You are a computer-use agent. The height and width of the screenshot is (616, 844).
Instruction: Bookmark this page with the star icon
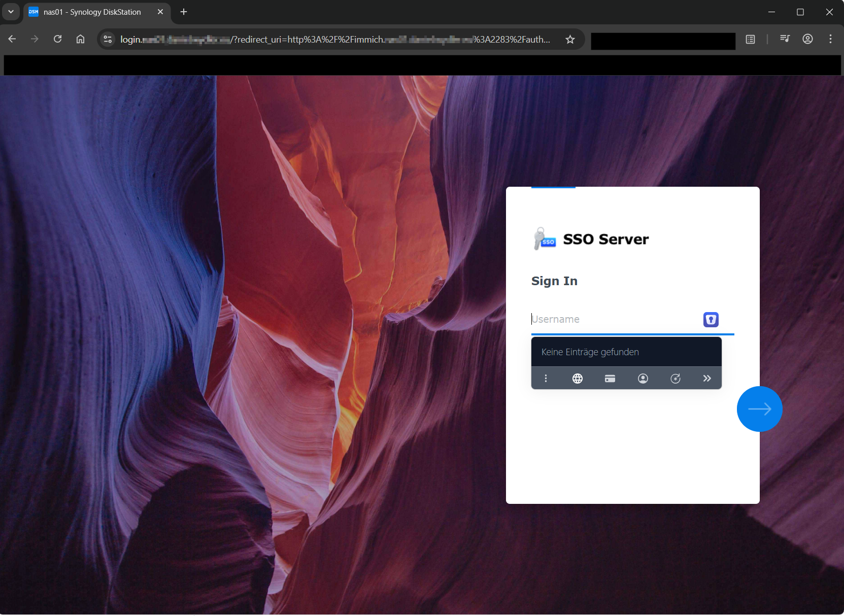570,39
